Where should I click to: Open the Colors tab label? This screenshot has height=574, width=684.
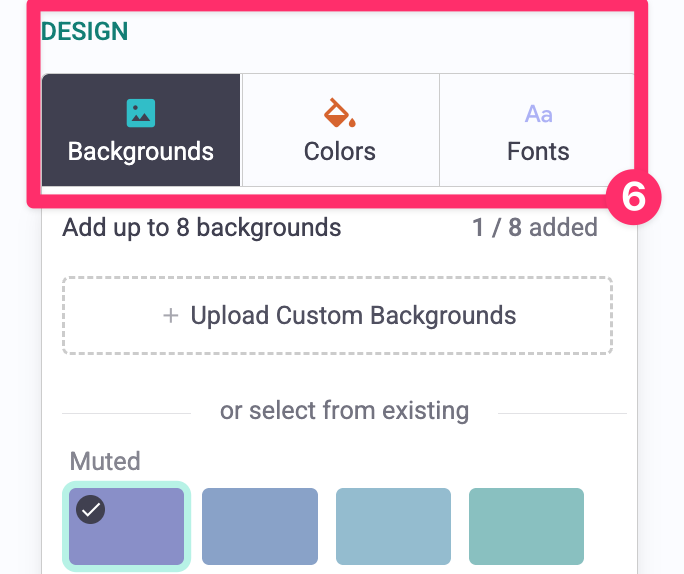[x=340, y=152]
